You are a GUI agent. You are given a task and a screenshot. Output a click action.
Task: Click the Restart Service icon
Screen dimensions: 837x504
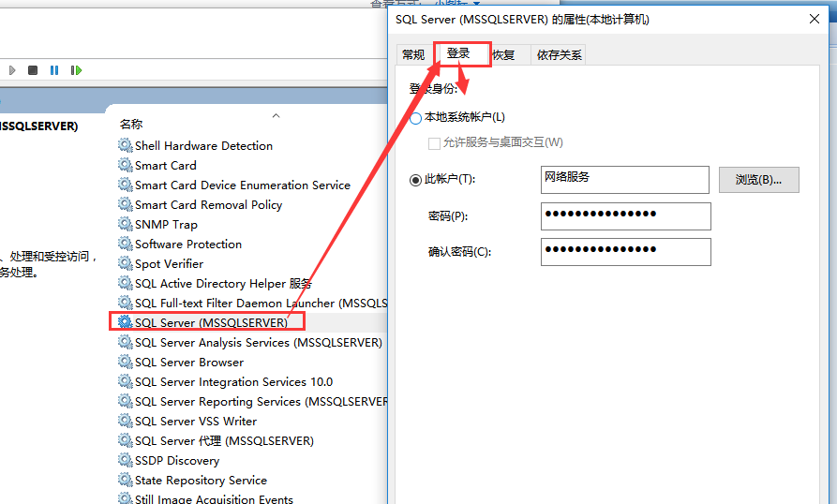coord(76,70)
